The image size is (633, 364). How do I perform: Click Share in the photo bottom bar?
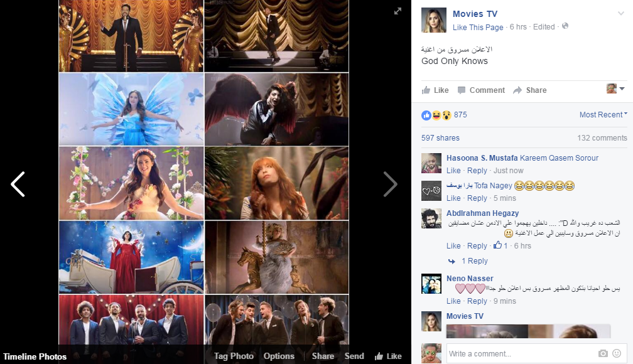pyautogui.click(x=323, y=356)
